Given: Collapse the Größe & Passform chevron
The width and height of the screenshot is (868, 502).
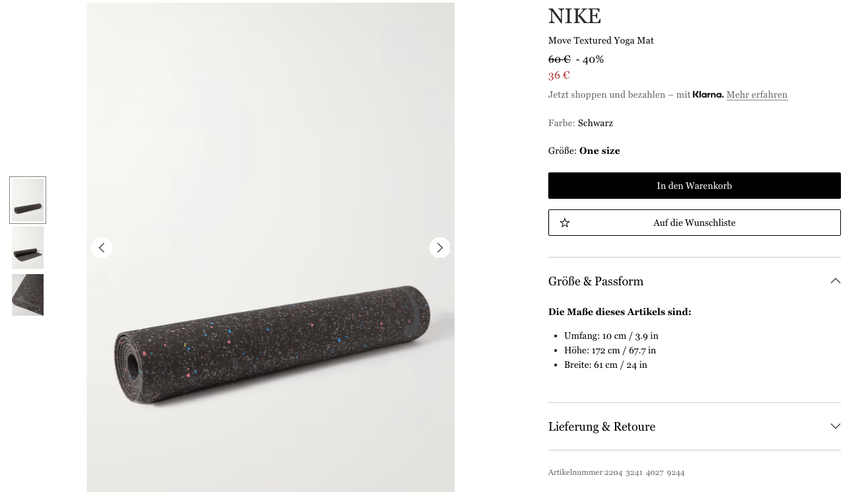Looking at the screenshot, I should click(835, 281).
